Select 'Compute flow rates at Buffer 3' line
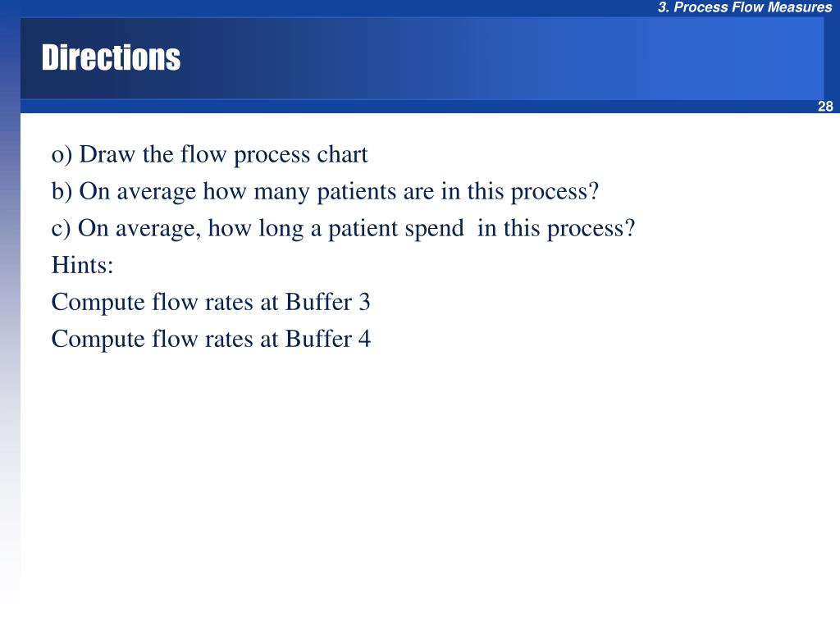This screenshot has width=840, height=630. [211, 302]
